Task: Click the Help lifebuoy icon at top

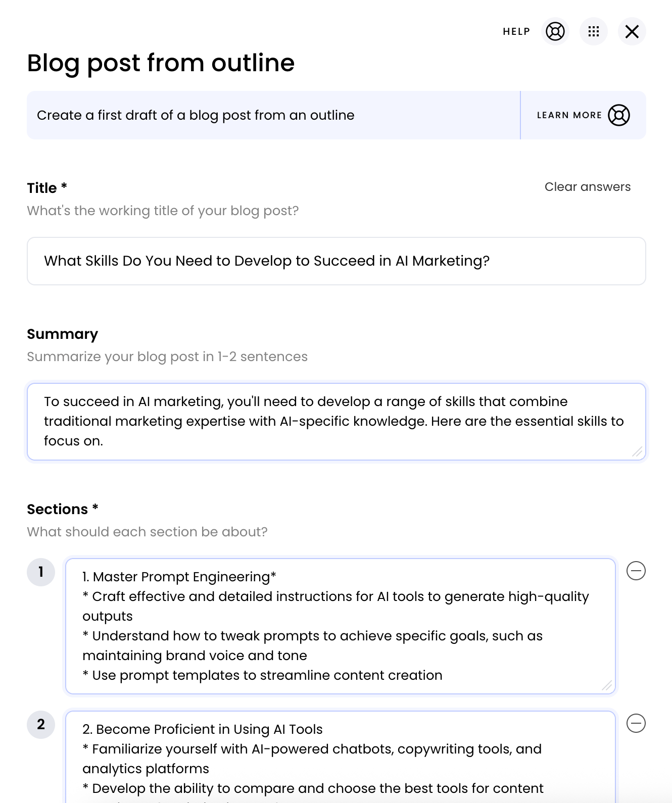Action: (555, 31)
